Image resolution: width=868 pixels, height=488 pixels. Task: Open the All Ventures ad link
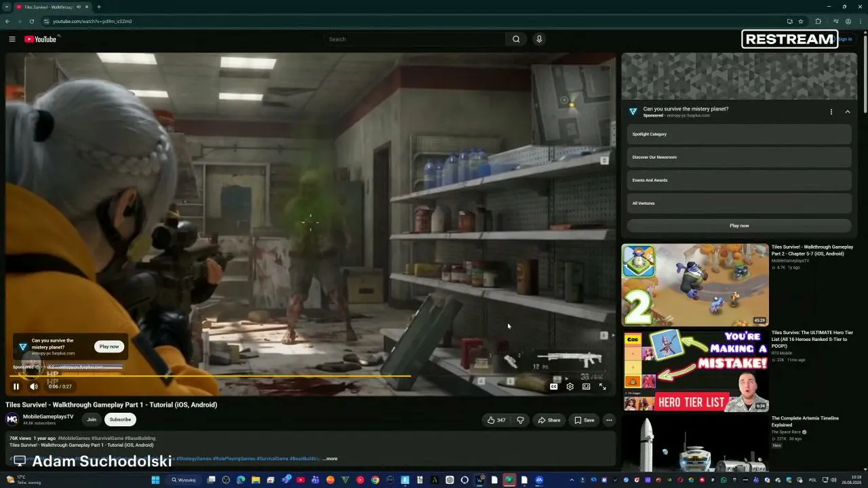tap(739, 203)
